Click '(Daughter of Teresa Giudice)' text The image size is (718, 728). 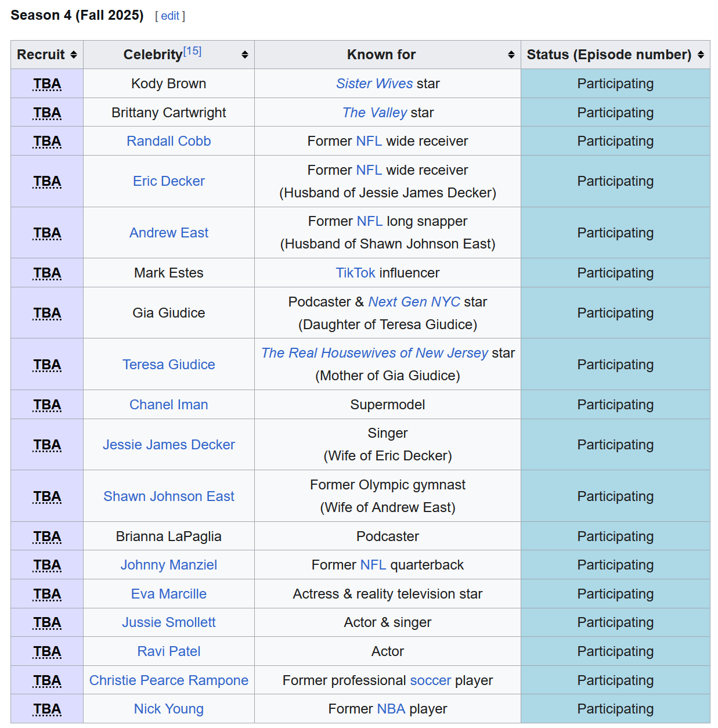click(x=388, y=325)
